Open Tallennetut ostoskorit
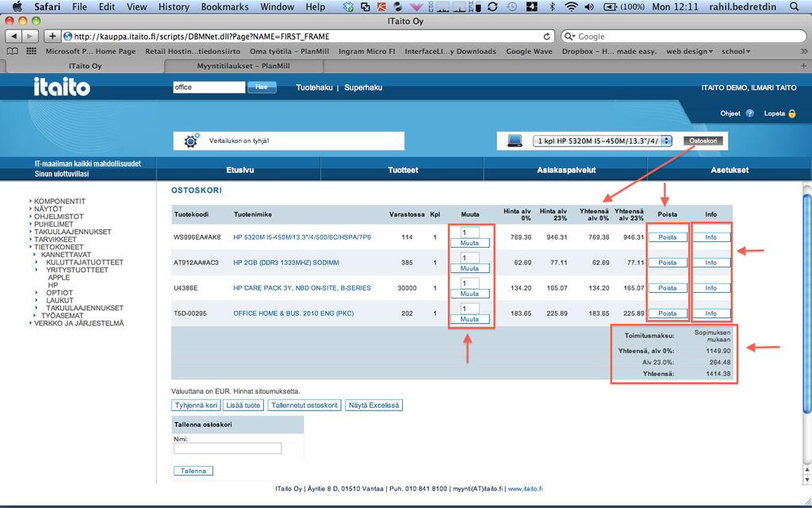The image size is (812, 508). tap(304, 406)
